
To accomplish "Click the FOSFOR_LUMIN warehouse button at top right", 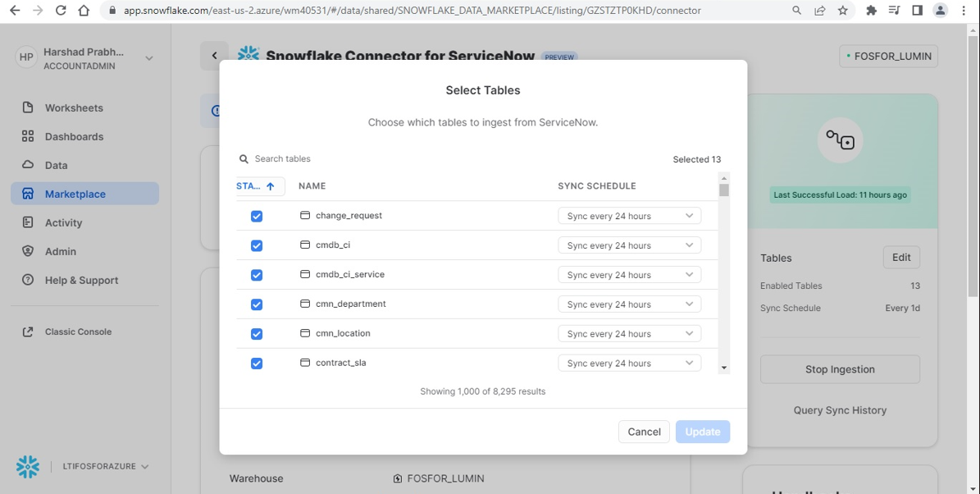I will click(889, 56).
